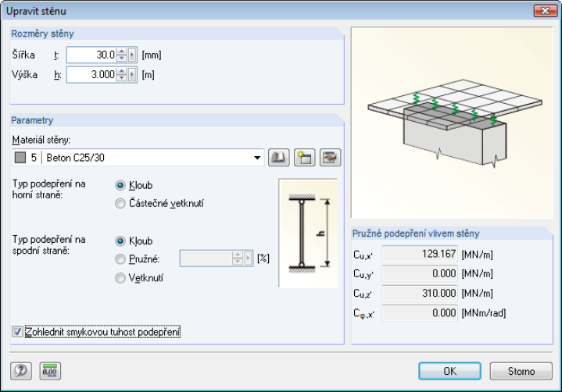Select Kloub for the top side support
The image size is (562, 392).
pyautogui.click(x=120, y=186)
